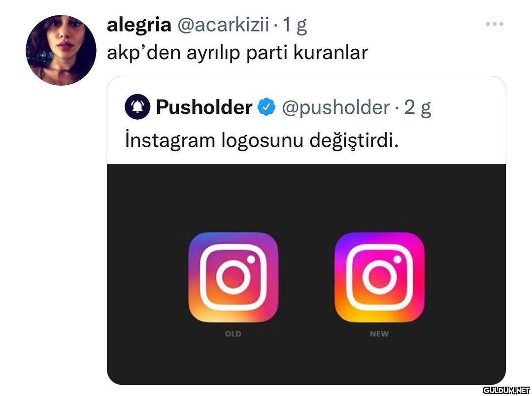Open the @acarkizii handle link
This screenshot has width=532, height=396.
click(223, 25)
